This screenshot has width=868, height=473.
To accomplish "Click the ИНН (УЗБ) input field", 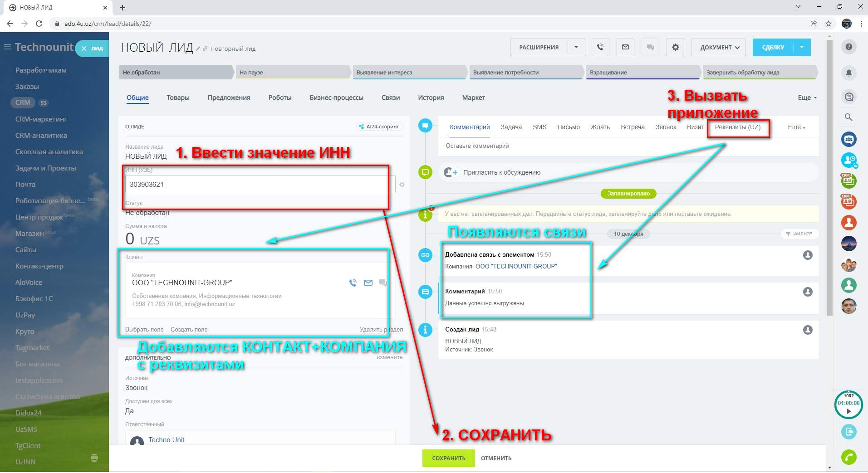I will pyautogui.click(x=260, y=184).
